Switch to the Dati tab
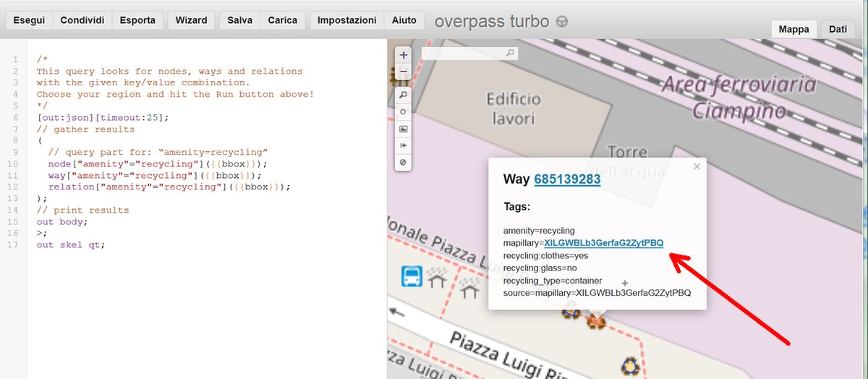Viewport: 868px width, 379px height. pyautogui.click(x=838, y=29)
